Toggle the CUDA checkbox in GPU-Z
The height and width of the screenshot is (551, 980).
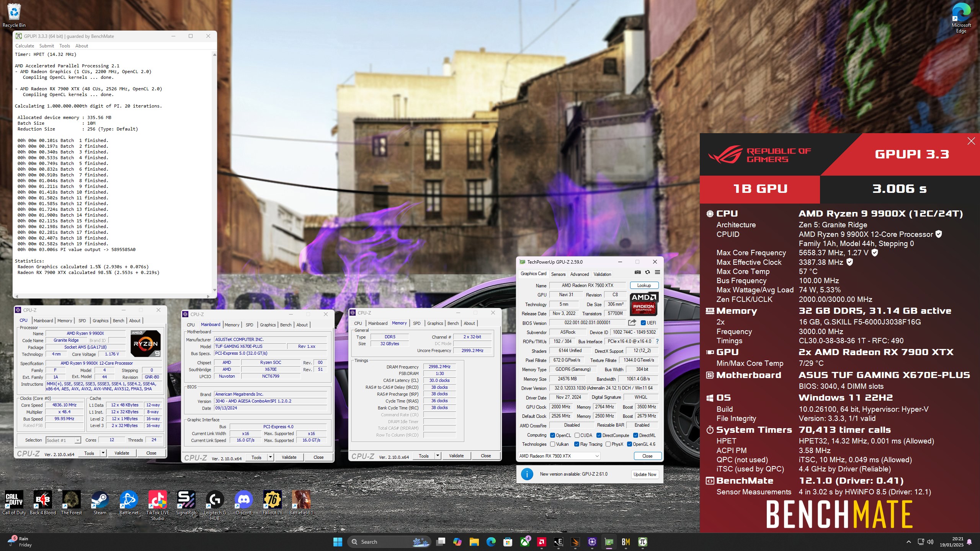[x=577, y=435]
